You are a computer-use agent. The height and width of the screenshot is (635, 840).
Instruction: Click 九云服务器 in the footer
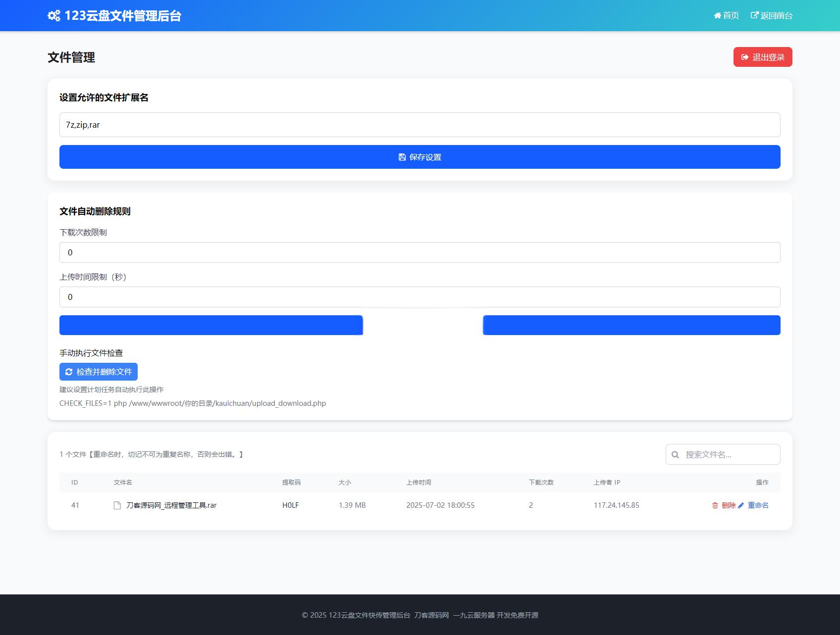pos(477,615)
